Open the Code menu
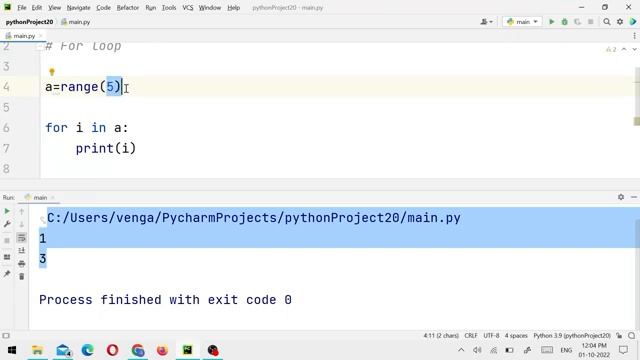640x360 pixels. [x=103, y=8]
